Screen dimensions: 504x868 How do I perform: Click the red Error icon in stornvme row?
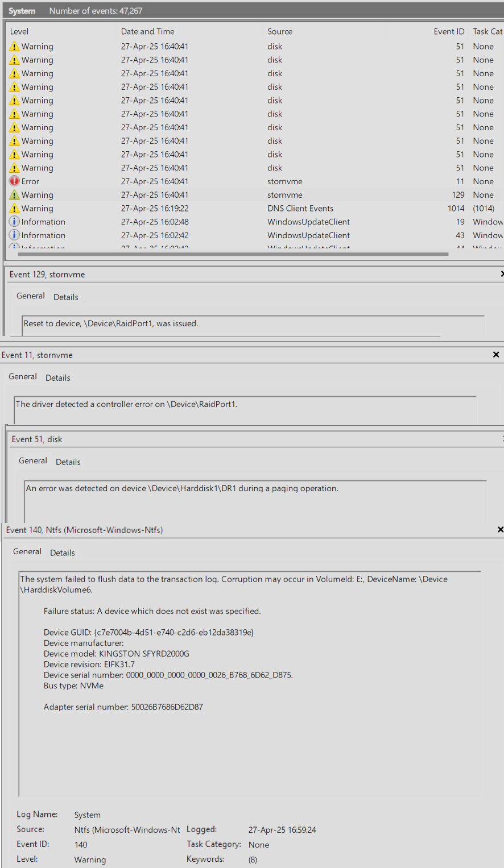coord(14,181)
